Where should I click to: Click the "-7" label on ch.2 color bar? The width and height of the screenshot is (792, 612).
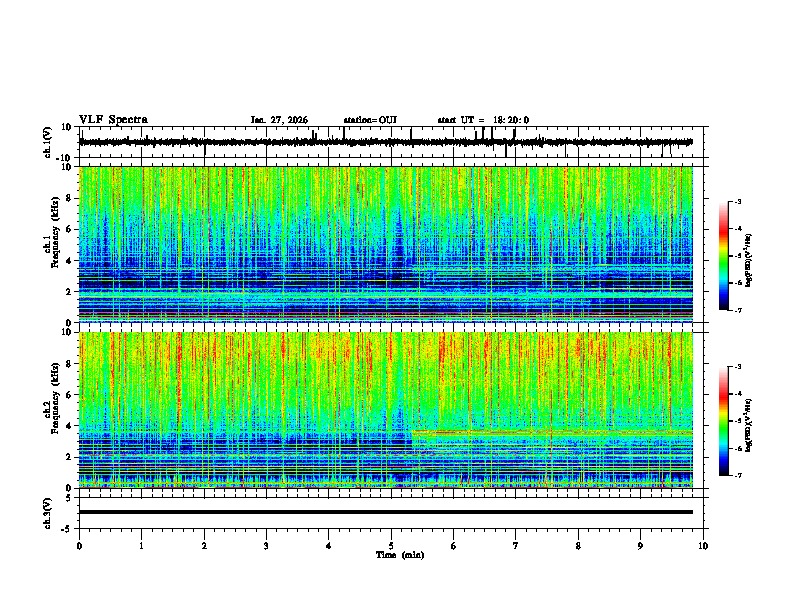click(737, 476)
